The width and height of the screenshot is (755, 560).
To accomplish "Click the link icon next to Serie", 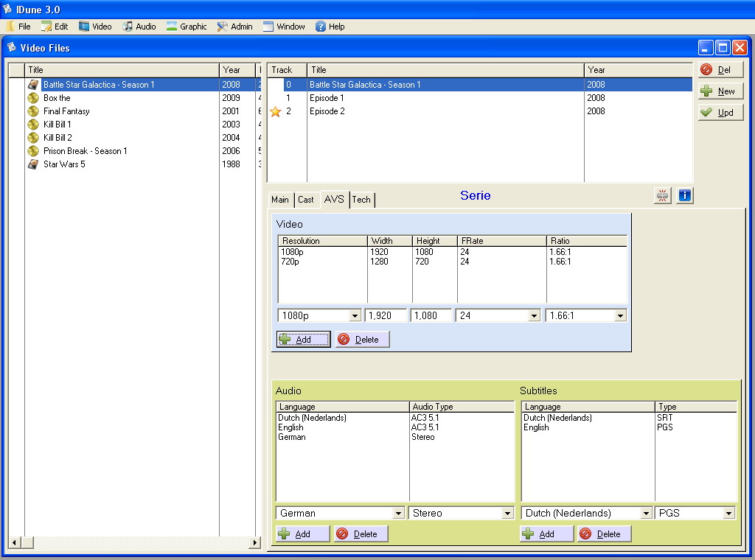I will click(663, 195).
